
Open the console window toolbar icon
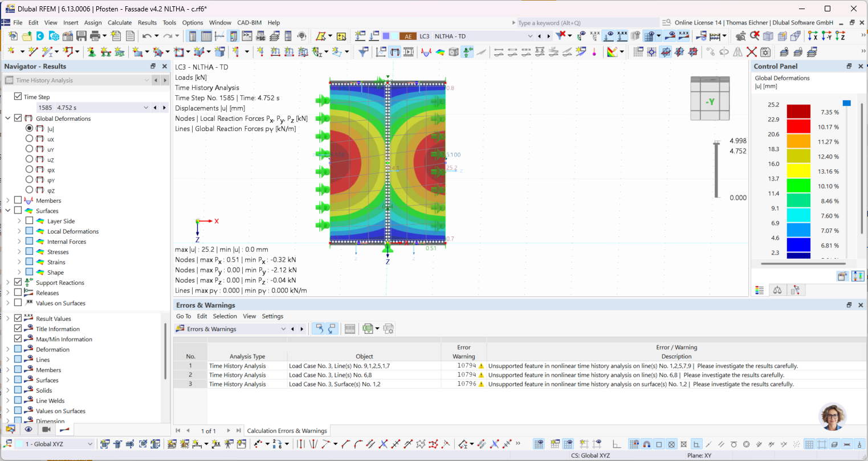click(x=247, y=36)
